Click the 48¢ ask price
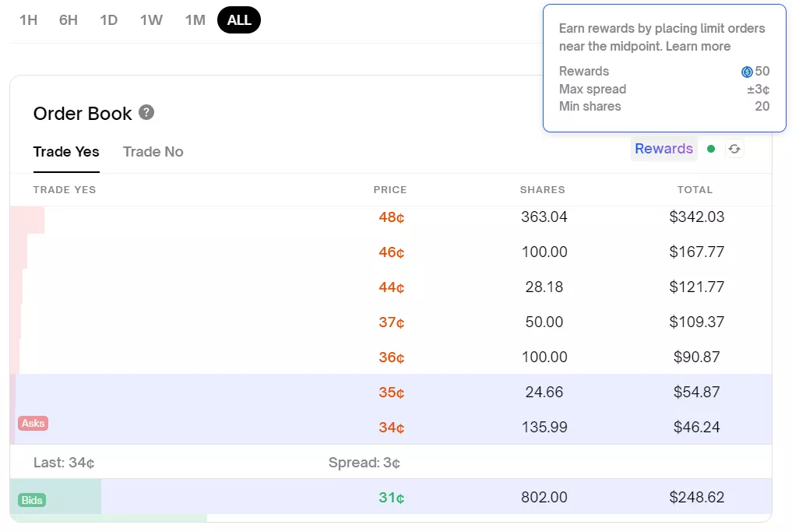This screenshot has width=792, height=532. pyautogui.click(x=391, y=217)
